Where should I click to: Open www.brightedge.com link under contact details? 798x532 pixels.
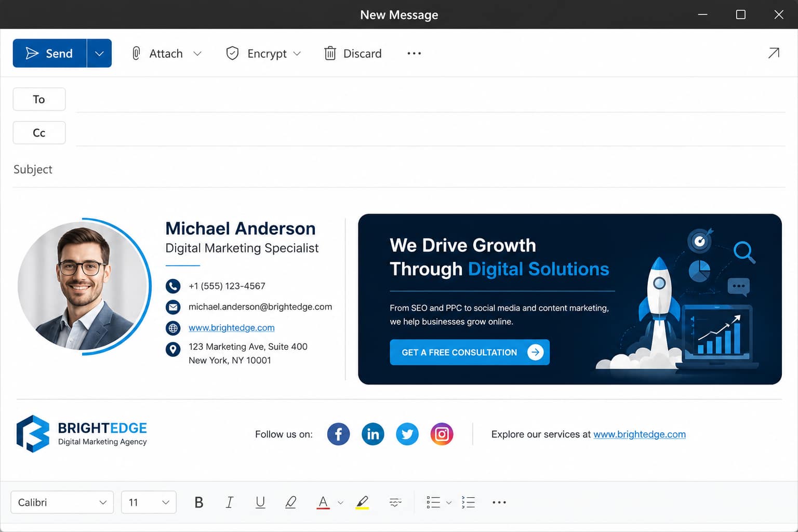click(232, 328)
